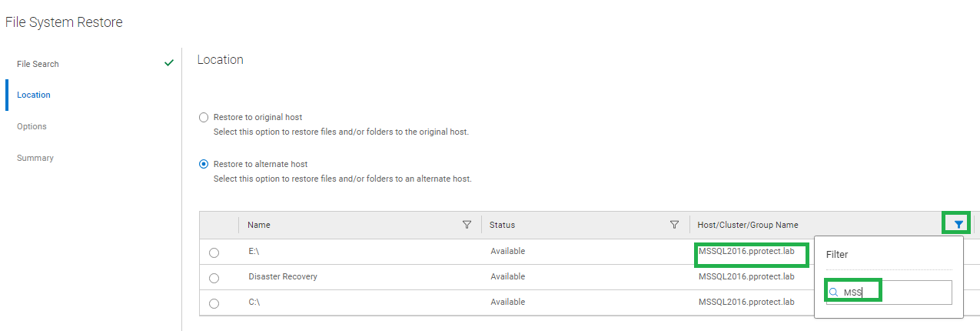Jump to the Summary step
980x331 pixels.
pyautogui.click(x=35, y=158)
